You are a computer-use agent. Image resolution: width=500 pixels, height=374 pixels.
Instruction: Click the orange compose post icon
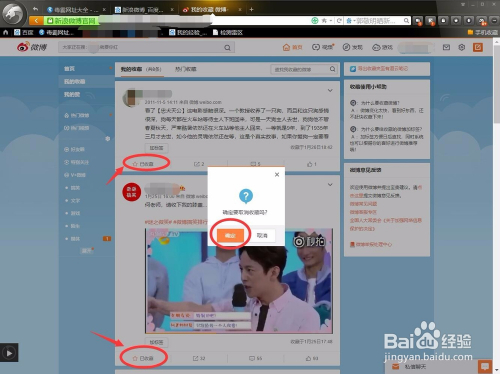click(478, 47)
